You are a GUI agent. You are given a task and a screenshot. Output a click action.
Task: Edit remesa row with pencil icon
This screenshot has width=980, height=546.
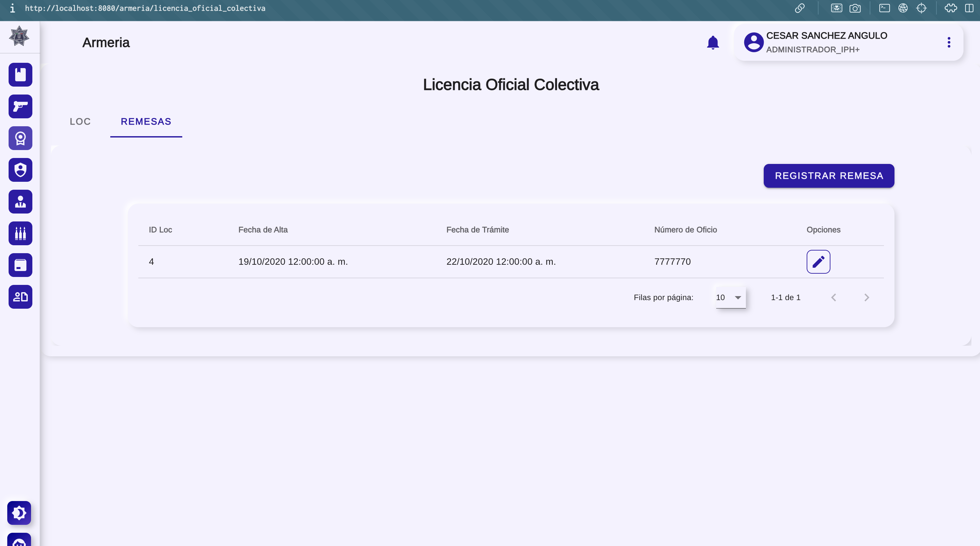coord(818,261)
